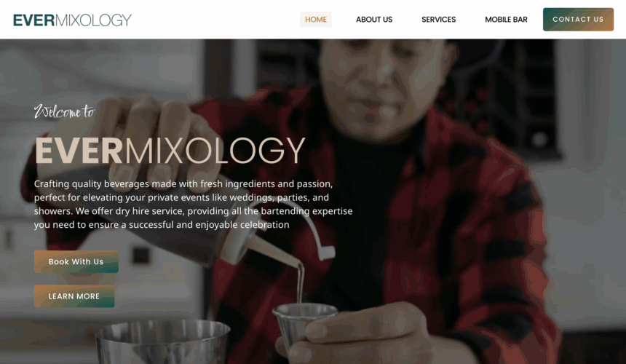Open the HOME navigation tab

tap(316, 20)
